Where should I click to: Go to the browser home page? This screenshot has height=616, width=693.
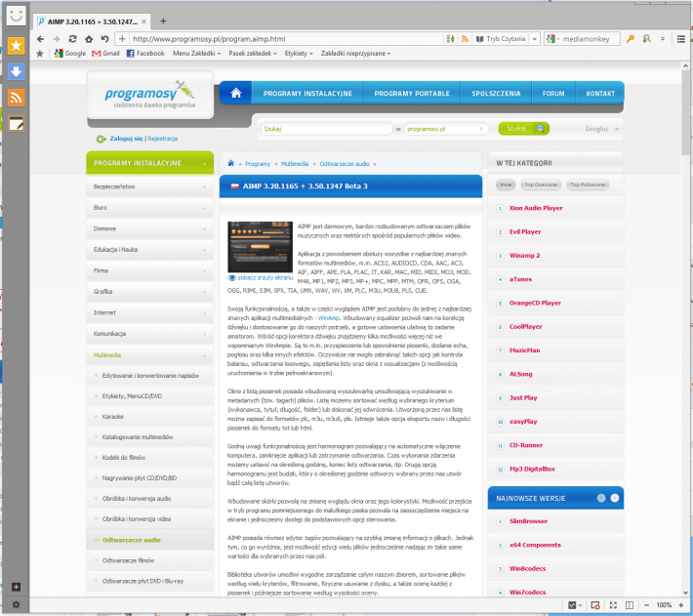(x=89, y=39)
